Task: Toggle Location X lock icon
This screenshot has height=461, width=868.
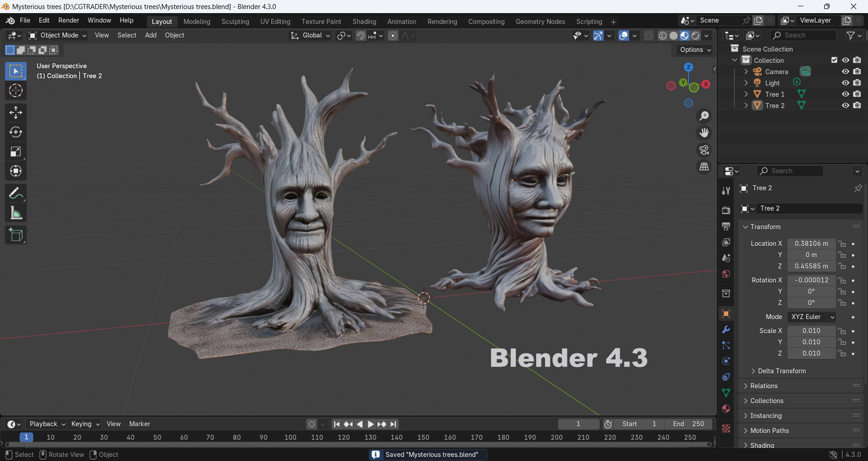Action: tap(842, 244)
